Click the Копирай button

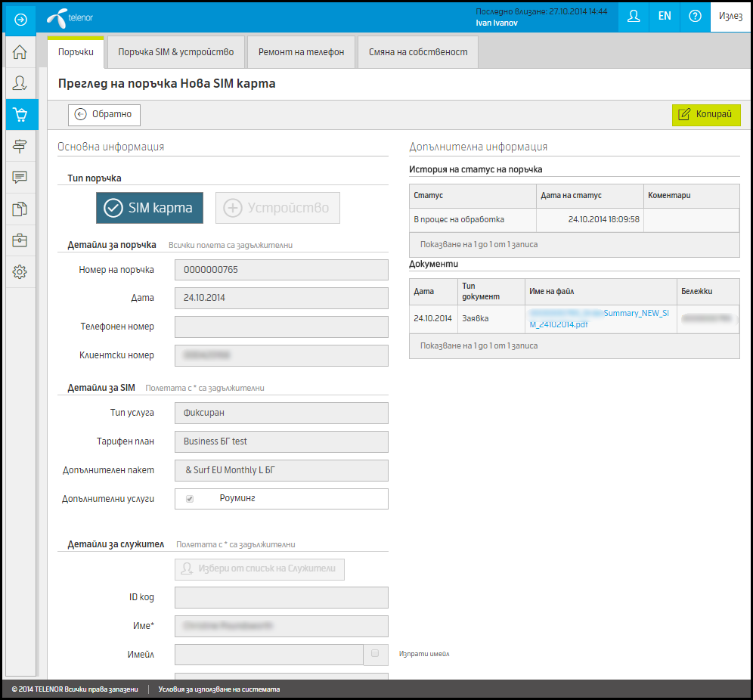[706, 115]
